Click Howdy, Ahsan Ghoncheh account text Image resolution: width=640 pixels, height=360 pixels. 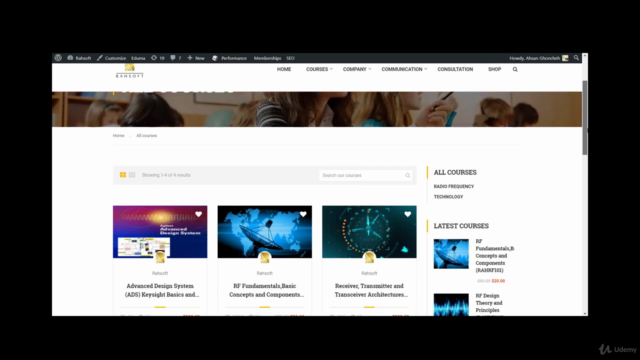[534, 58]
